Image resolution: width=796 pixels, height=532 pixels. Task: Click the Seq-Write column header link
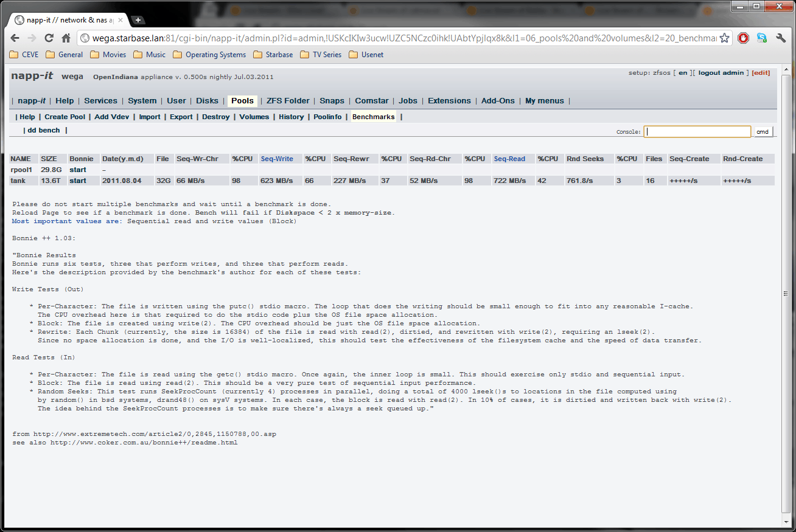[x=277, y=159]
